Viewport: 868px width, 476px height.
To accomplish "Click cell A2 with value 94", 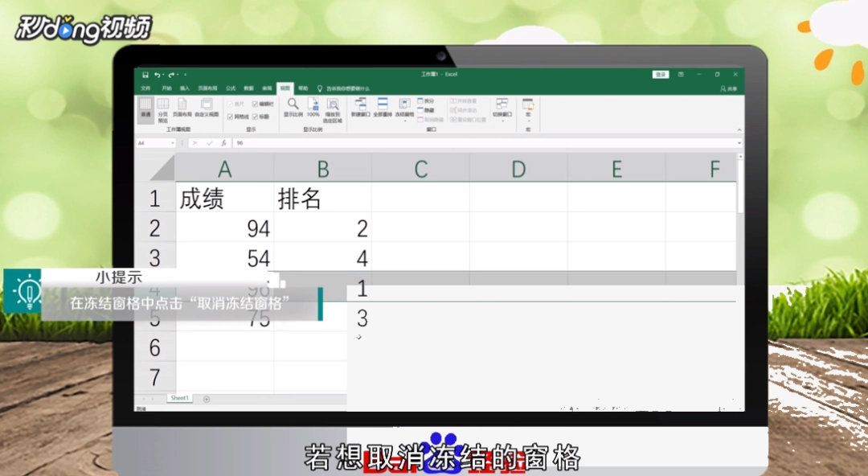I will [225, 228].
